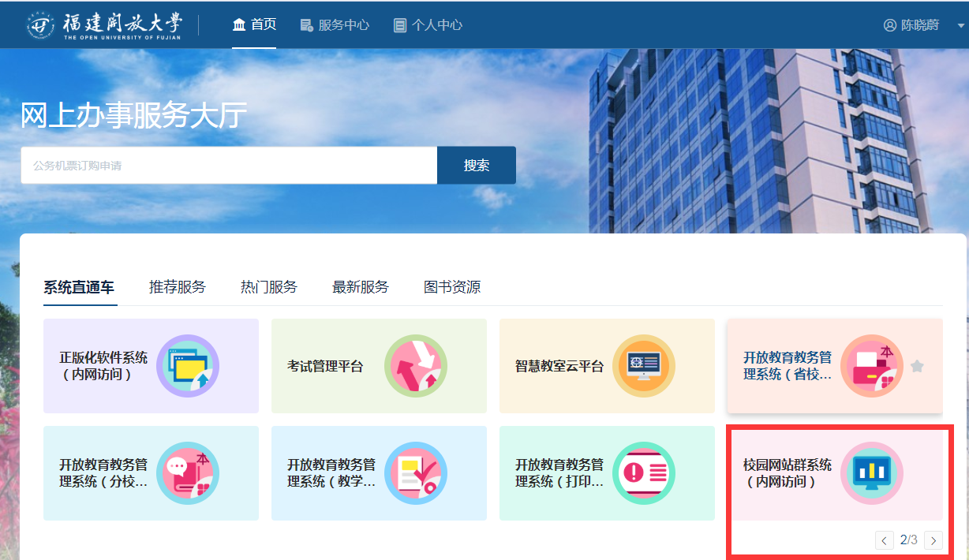969x560 pixels.
Task: Open the 服务中心 menu item
Action: point(335,25)
